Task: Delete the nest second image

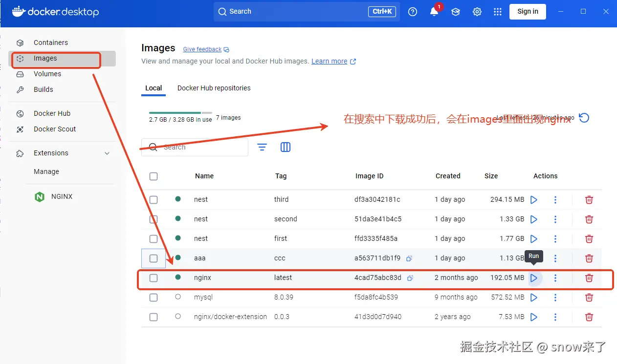Action: (x=589, y=219)
